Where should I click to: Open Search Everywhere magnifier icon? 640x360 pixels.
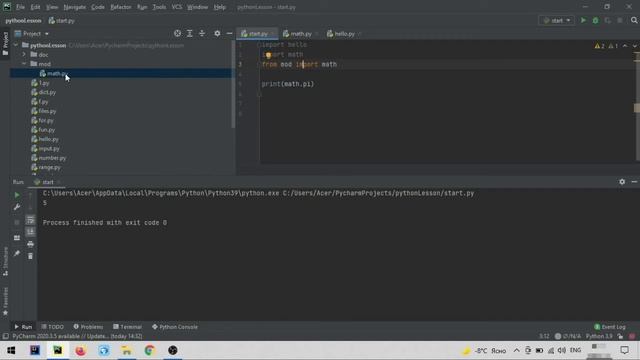pos(634,20)
